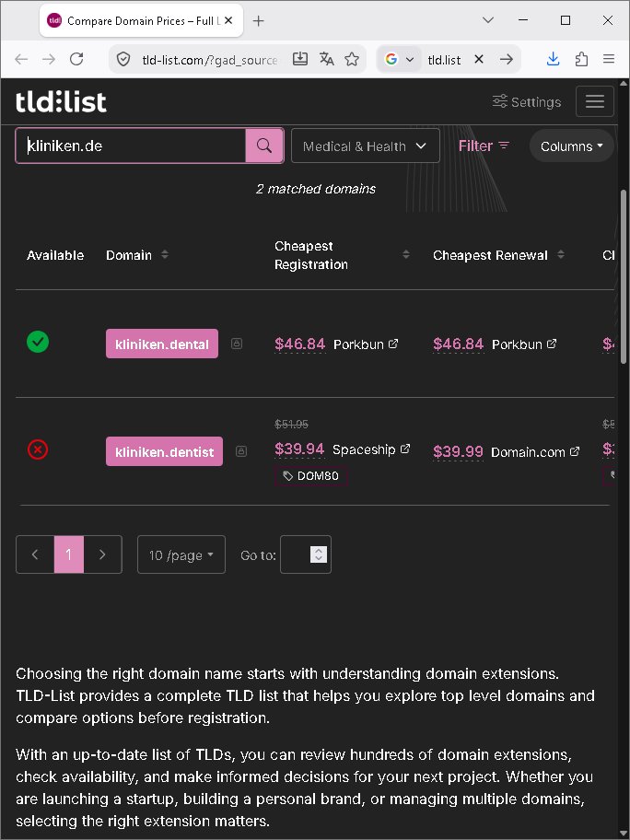Open the hamburger menu next to Settings
This screenshot has width=630, height=840.
coord(595,101)
